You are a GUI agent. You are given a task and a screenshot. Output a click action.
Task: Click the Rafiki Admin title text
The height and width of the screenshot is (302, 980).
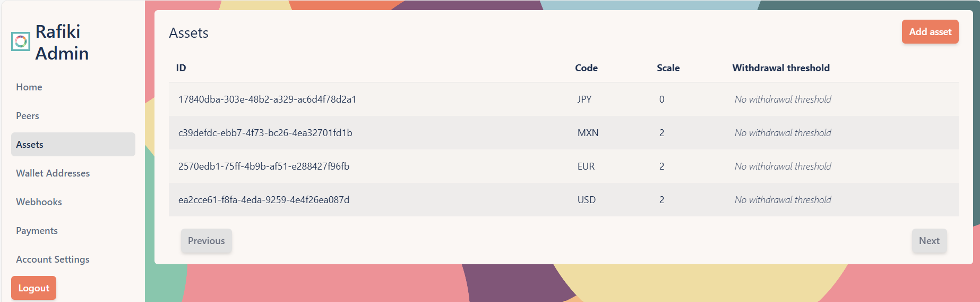pyautogui.click(x=62, y=43)
